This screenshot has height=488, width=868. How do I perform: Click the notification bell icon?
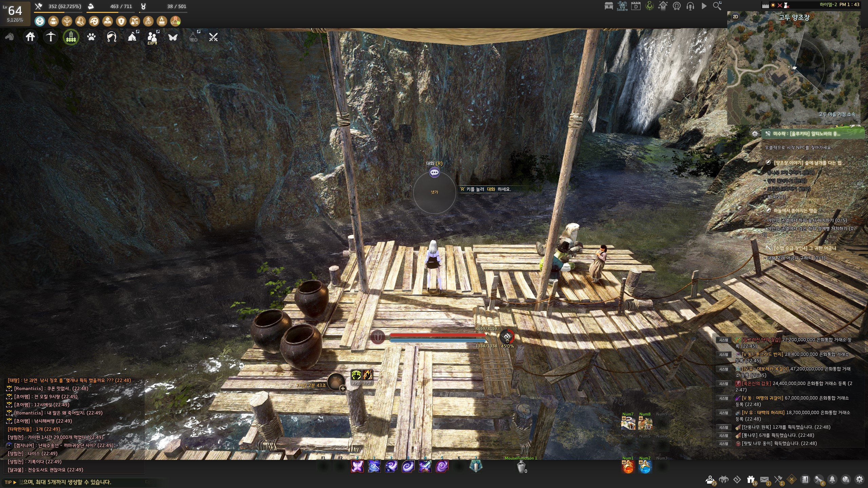pos(832,480)
